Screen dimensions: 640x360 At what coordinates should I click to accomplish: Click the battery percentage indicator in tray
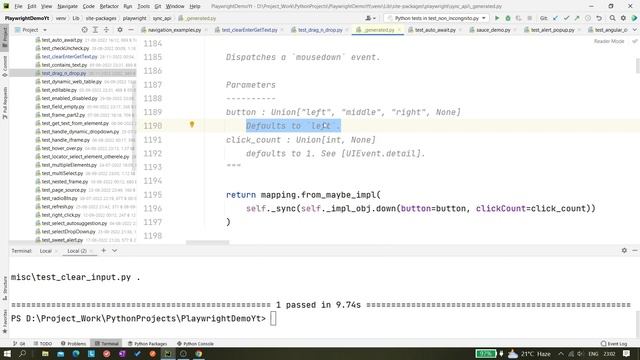pos(485,354)
